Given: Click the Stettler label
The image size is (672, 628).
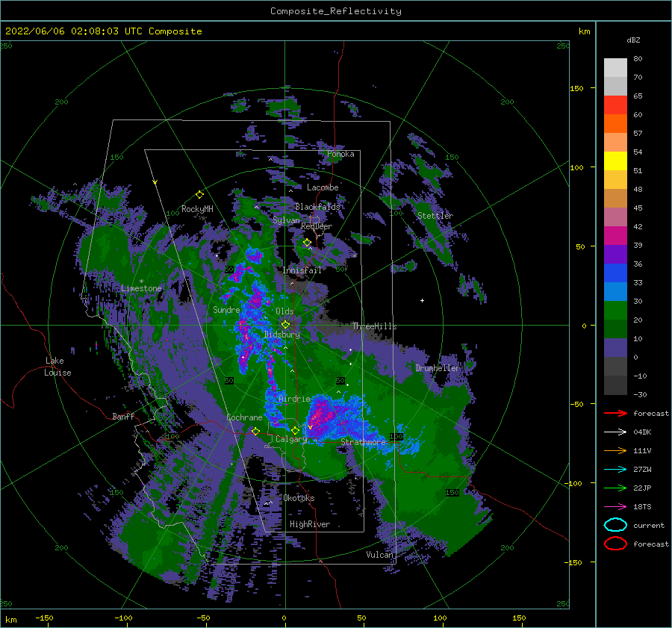Looking at the screenshot, I should pos(435,216).
